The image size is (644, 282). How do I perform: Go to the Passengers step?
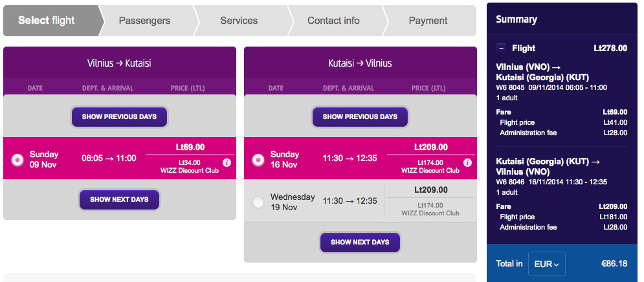pyautogui.click(x=144, y=21)
